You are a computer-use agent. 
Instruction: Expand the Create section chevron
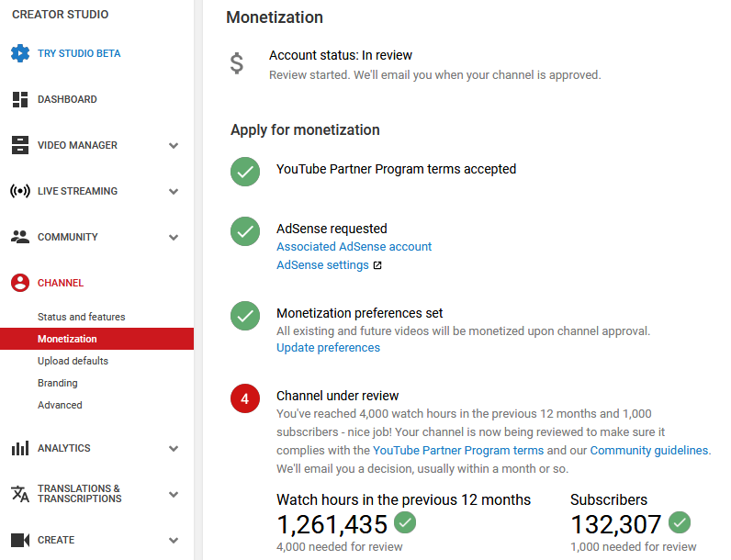pyautogui.click(x=174, y=541)
